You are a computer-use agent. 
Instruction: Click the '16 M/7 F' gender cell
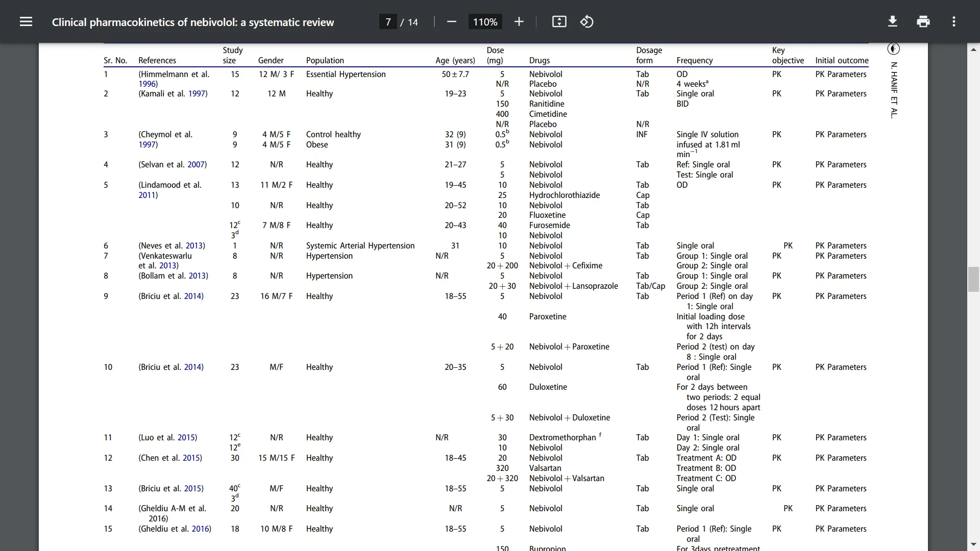pyautogui.click(x=277, y=296)
